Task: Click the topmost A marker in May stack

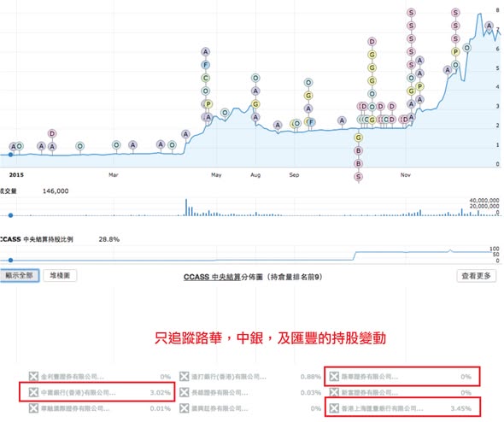Action: click(205, 52)
